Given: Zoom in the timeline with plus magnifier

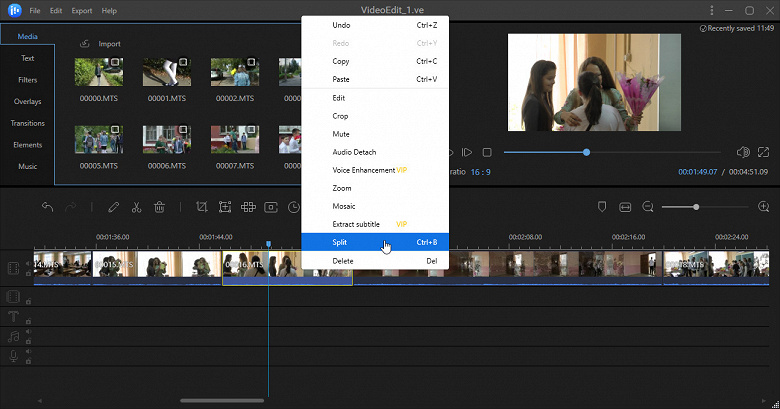Looking at the screenshot, I should click(x=765, y=207).
